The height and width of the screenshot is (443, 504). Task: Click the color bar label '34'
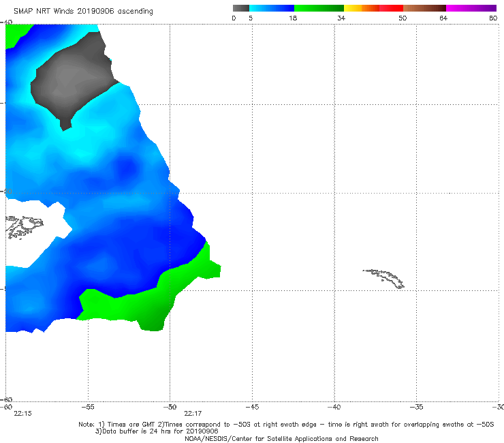tap(341, 18)
